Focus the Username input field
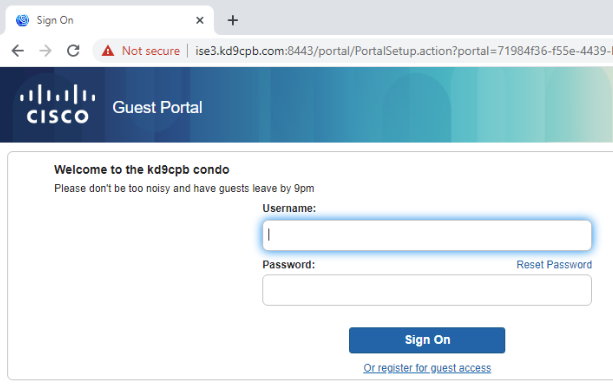Viewport: 613px width, 384px height. point(427,235)
